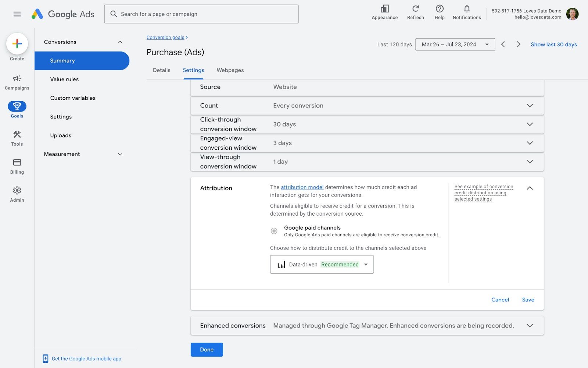Open the Tools section
This screenshot has width=588, height=368.
point(17,138)
